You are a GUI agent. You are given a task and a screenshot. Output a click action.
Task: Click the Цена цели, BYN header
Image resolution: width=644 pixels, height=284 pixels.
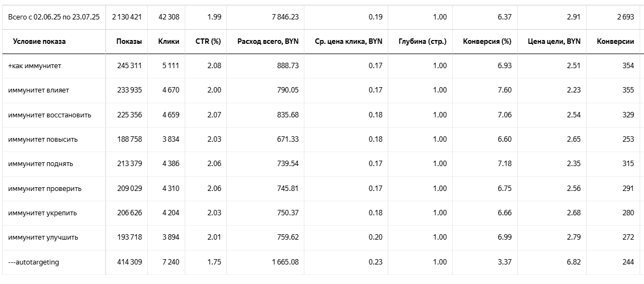pyautogui.click(x=554, y=42)
